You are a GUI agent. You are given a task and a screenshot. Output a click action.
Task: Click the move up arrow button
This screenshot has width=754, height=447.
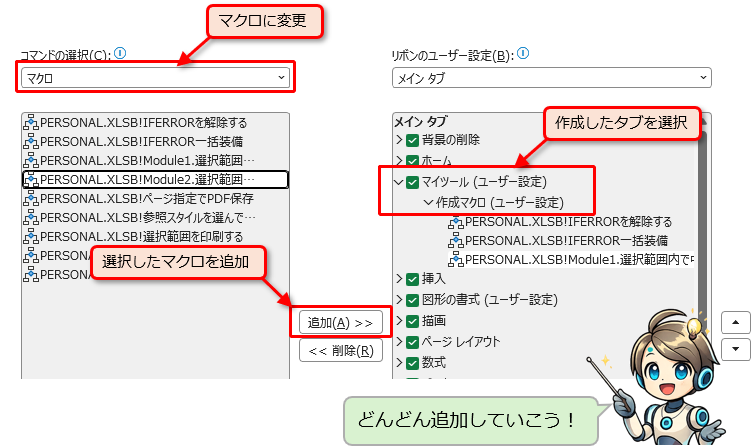(x=735, y=322)
